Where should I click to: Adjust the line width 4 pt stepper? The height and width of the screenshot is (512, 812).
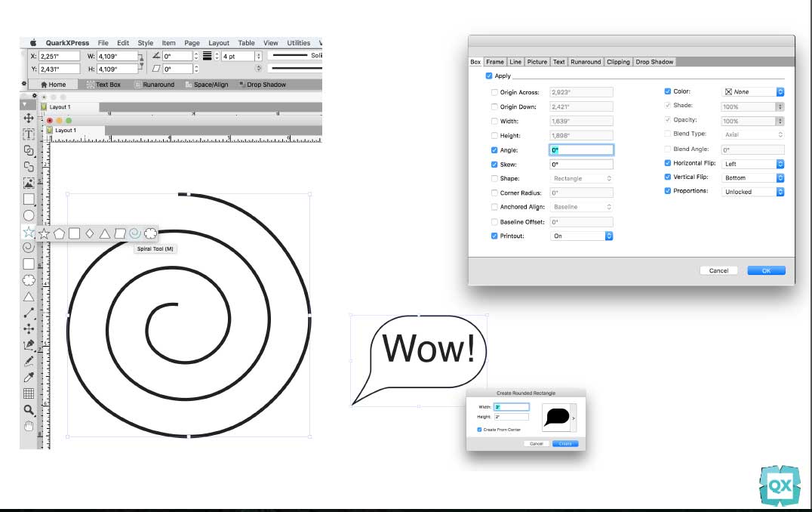258,56
